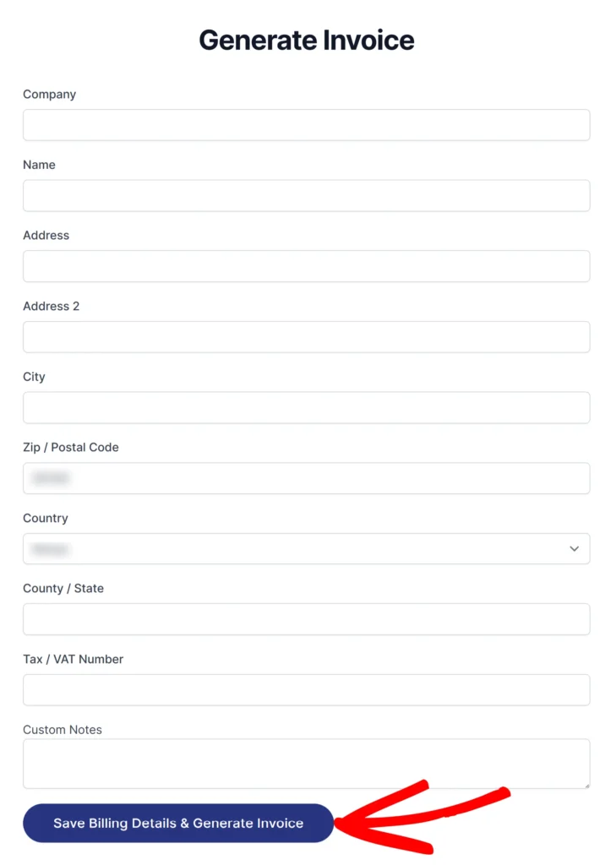Select the Zip / Postal Code field

[307, 478]
